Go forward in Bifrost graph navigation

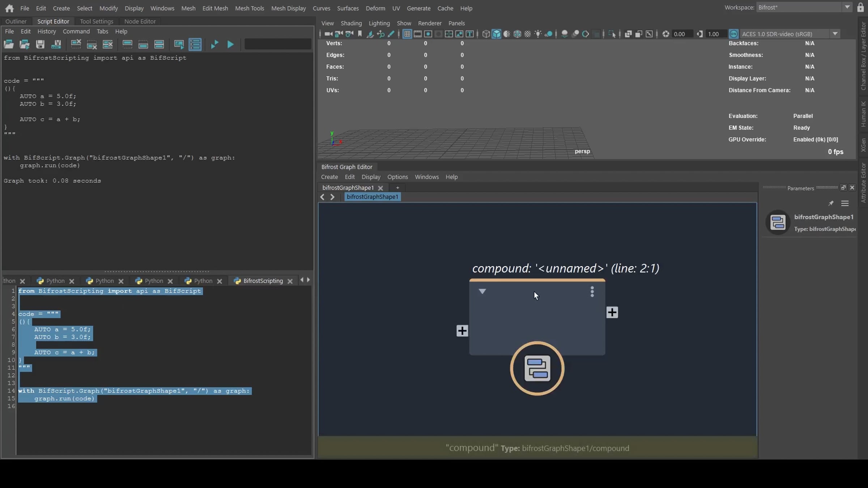pos(332,197)
